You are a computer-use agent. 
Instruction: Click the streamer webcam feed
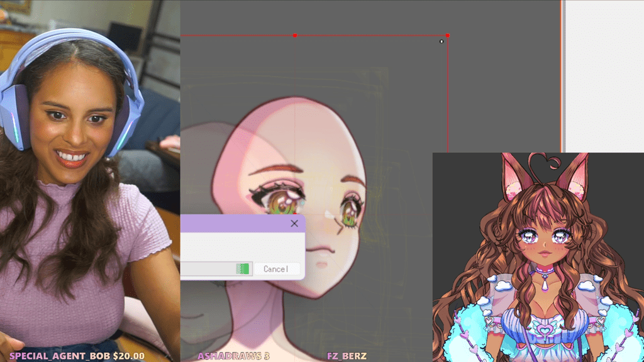[x=90, y=181]
